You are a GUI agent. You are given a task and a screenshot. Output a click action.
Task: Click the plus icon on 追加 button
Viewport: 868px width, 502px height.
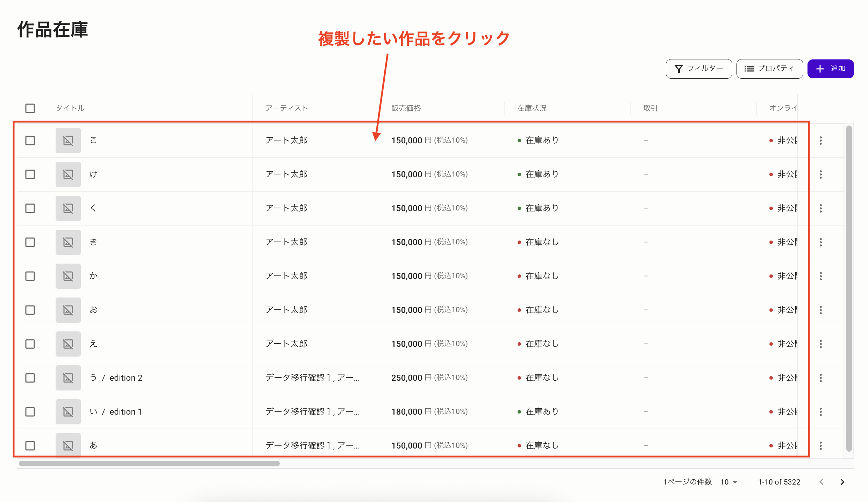pos(820,69)
